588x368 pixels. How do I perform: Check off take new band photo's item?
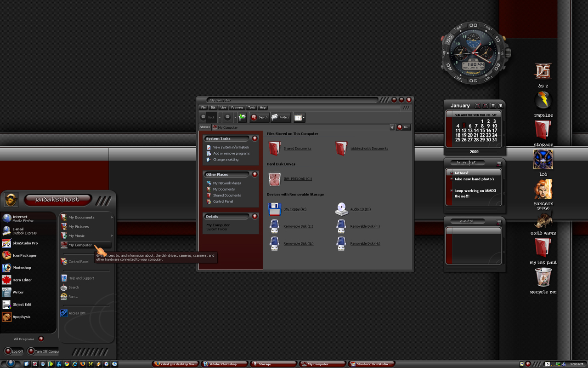pos(452,179)
